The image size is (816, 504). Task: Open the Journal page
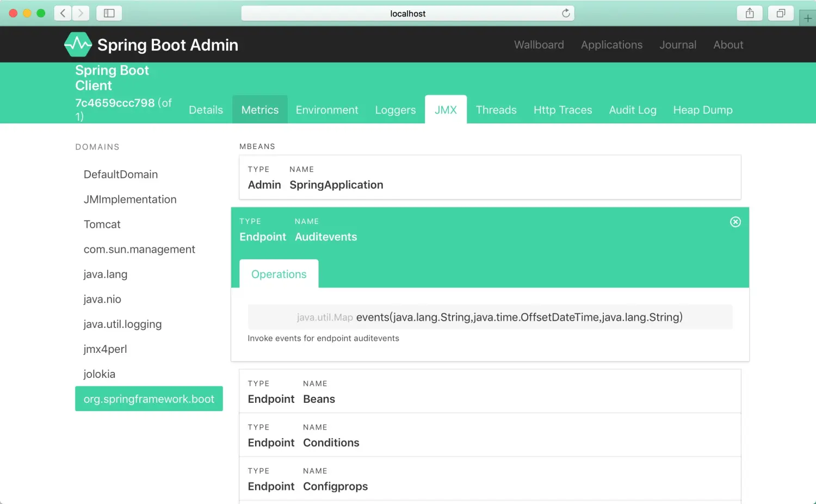[x=678, y=45]
